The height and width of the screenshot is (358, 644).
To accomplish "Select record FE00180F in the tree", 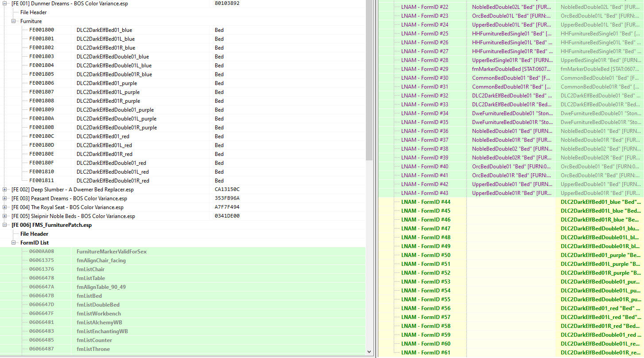I will 183,163.
